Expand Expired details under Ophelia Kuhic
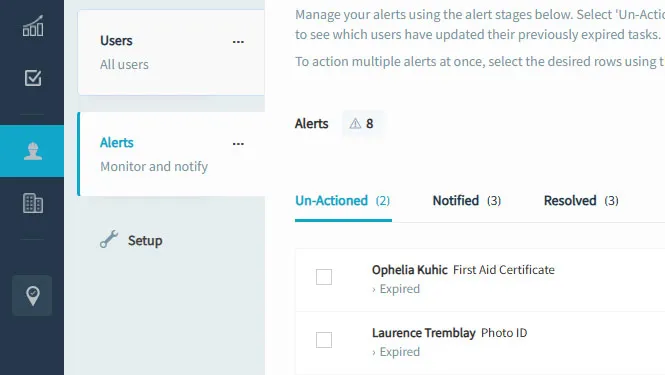Image resolution: width=665 pixels, height=375 pixels. (x=396, y=289)
